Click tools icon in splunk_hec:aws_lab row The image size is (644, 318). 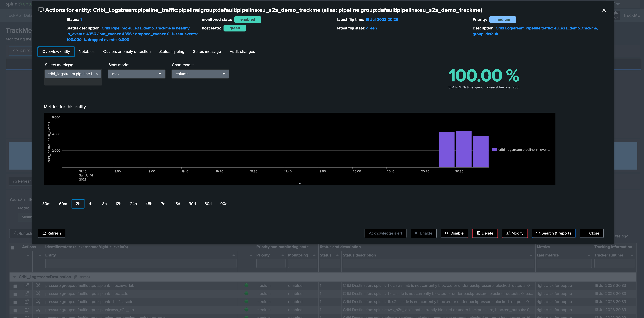38,286
